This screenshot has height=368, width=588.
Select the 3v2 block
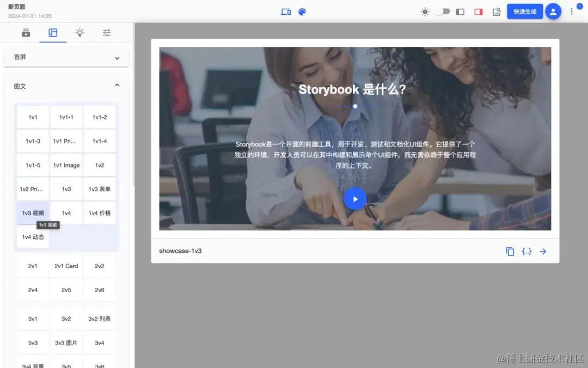click(x=66, y=319)
